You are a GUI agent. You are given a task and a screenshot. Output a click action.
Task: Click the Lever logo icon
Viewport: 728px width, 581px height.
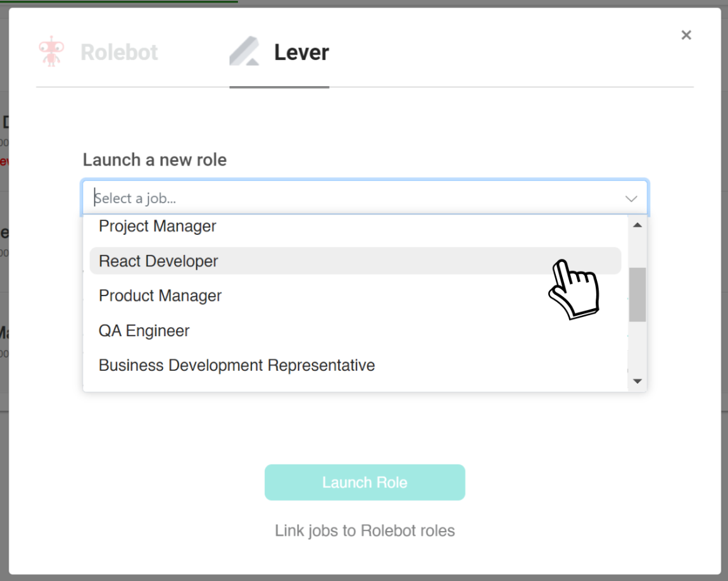click(x=246, y=52)
